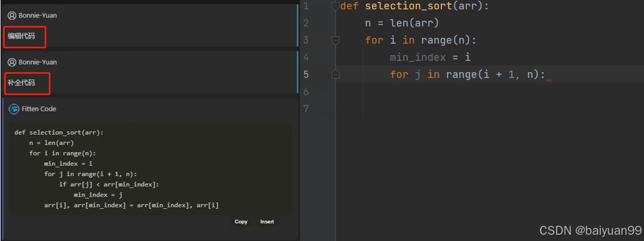
Task: Click line number 3 in gutter
Action: 306,41
